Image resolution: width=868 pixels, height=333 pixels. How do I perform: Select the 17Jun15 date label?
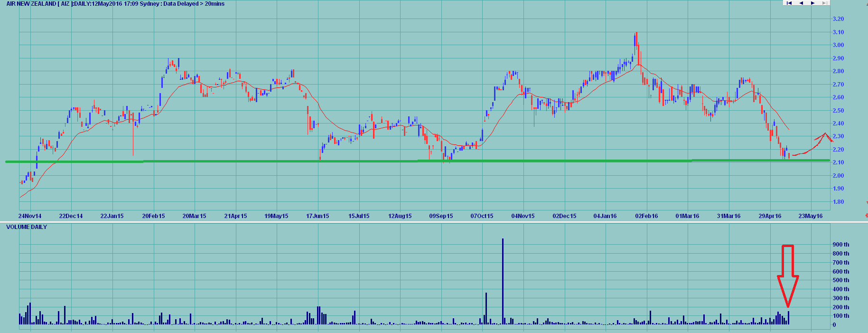(317, 216)
